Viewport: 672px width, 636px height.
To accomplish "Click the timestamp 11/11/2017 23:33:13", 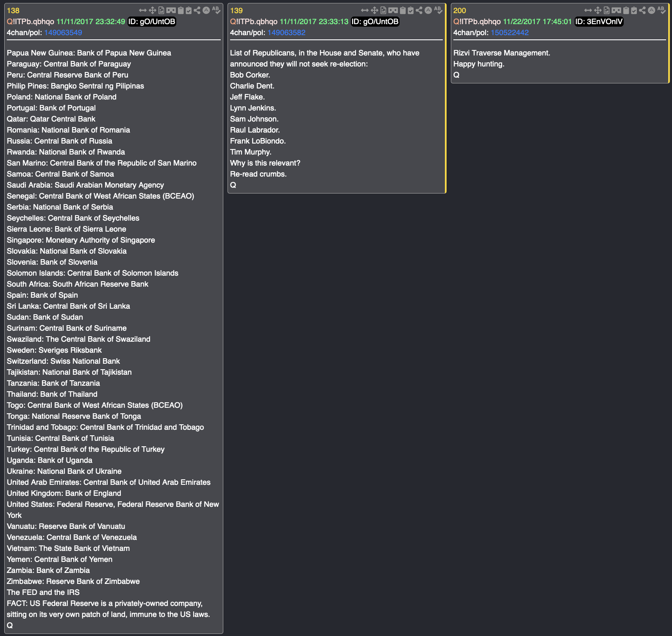I will coord(314,22).
